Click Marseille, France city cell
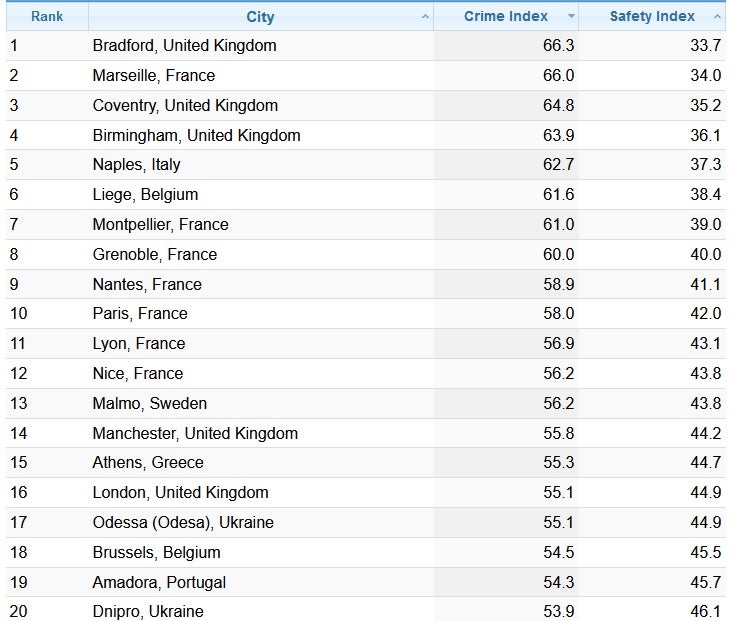Viewport: 733px width, 621px height. tap(153, 76)
